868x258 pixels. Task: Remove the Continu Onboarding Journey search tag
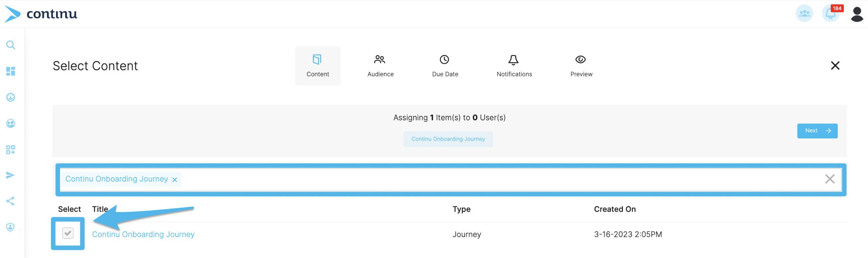[175, 180]
